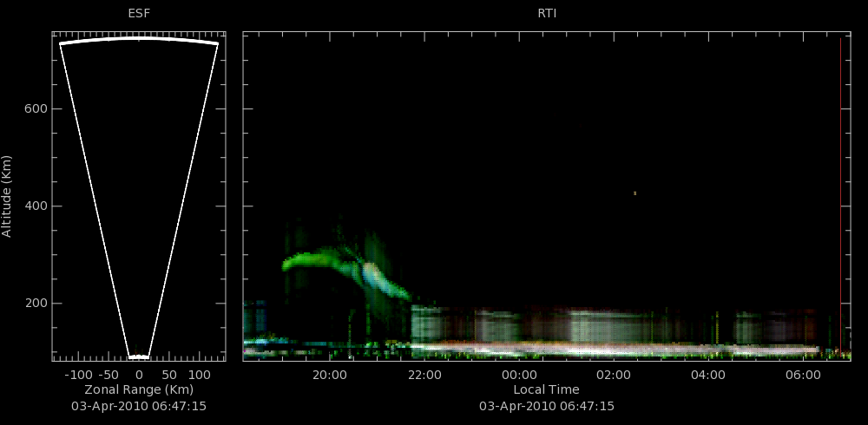Click the Local Time axis label
This screenshot has width=868, height=425.
[x=546, y=389]
